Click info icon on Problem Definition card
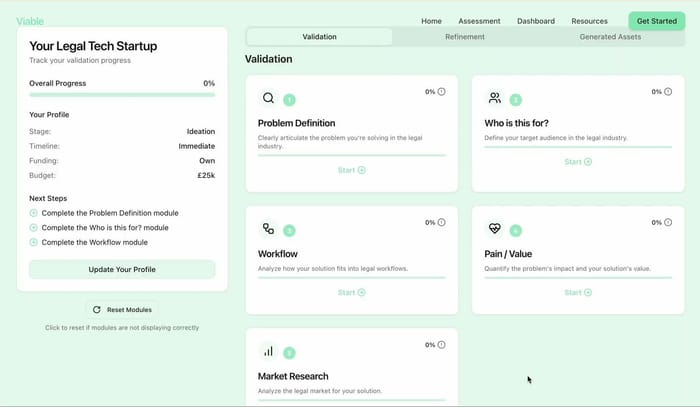The height and width of the screenshot is (407, 700). [442, 92]
